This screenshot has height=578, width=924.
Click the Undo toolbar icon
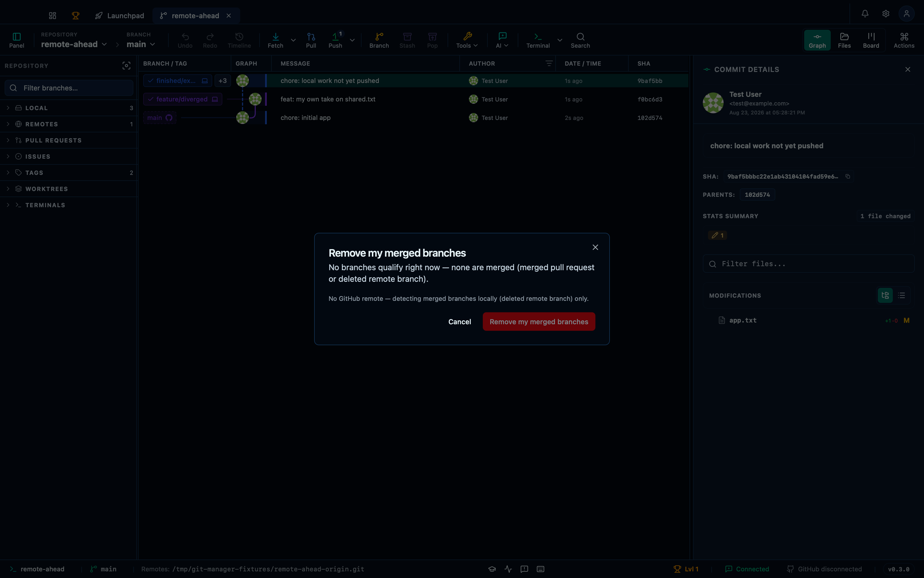pyautogui.click(x=185, y=40)
